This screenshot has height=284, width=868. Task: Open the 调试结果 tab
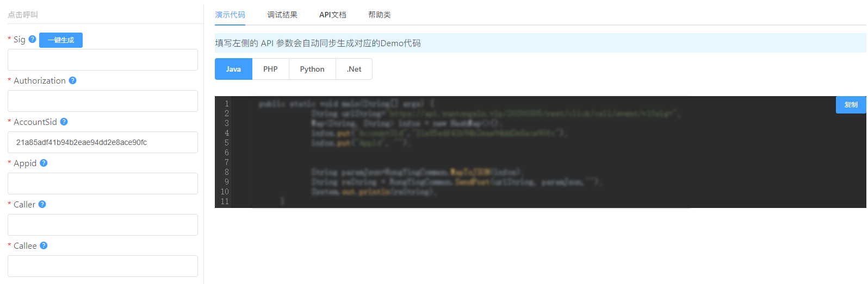(282, 15)
